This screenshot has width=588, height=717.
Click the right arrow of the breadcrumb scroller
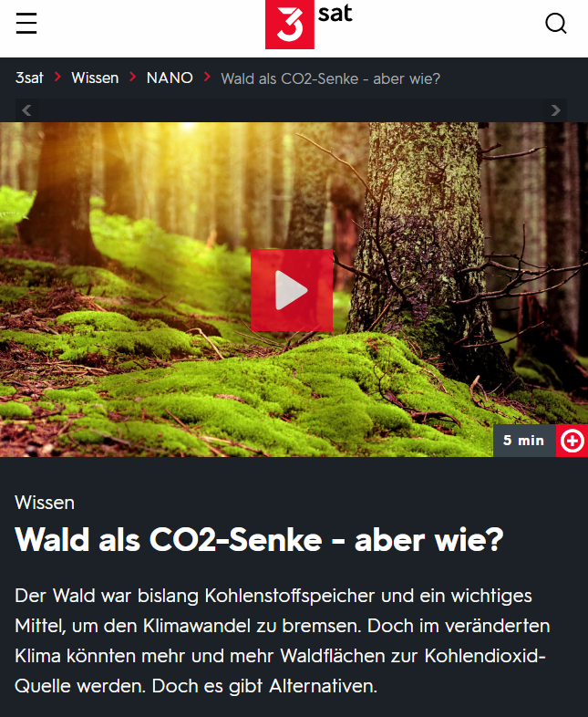[555, 110]
